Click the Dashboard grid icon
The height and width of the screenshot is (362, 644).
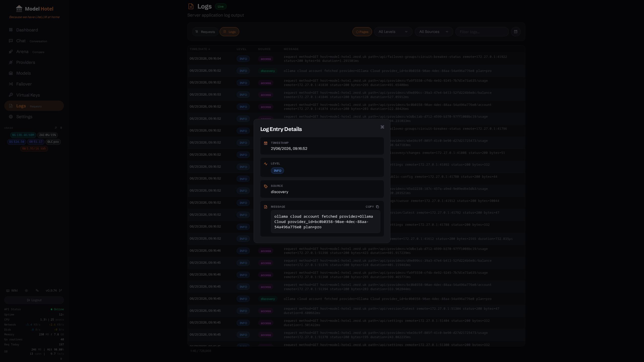[x=11, y=30]
